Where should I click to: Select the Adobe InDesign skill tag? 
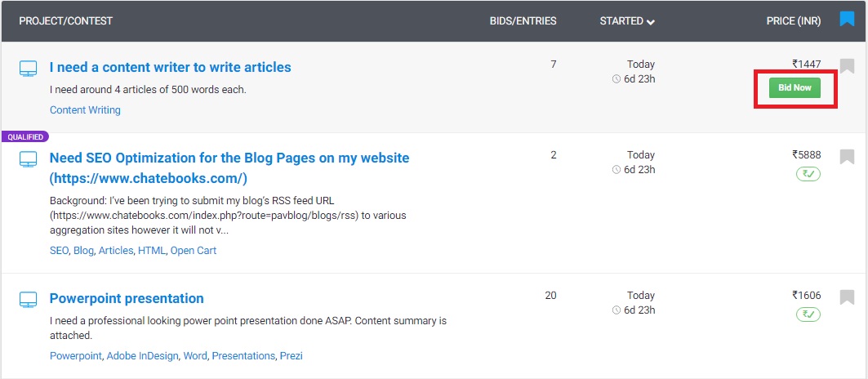(x=142, y=356)
